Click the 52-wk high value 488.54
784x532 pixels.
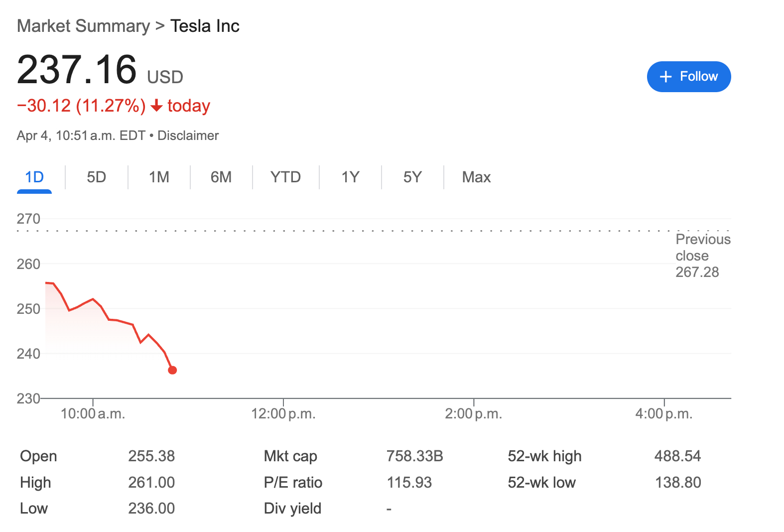click(677, 456)
